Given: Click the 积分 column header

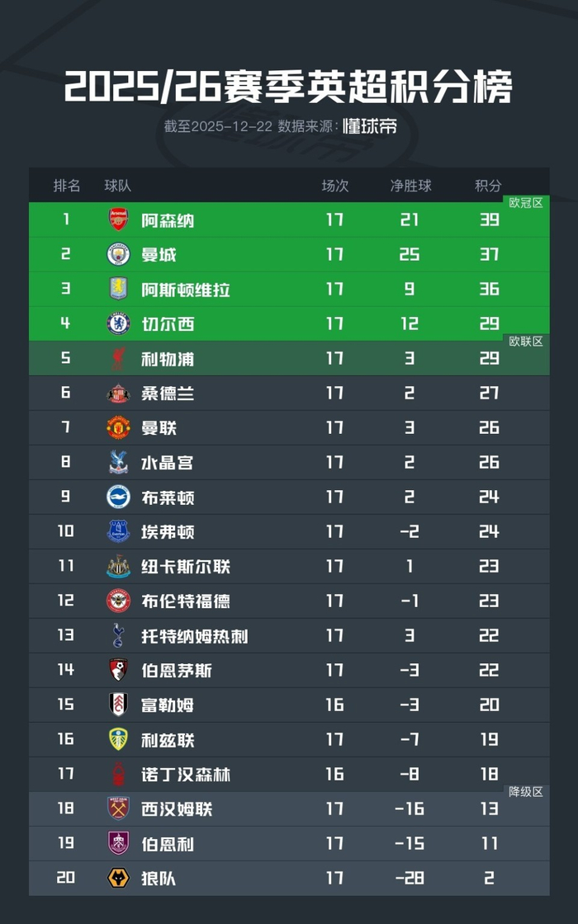Looking at the screenshot, I should (x=488, y=186).
